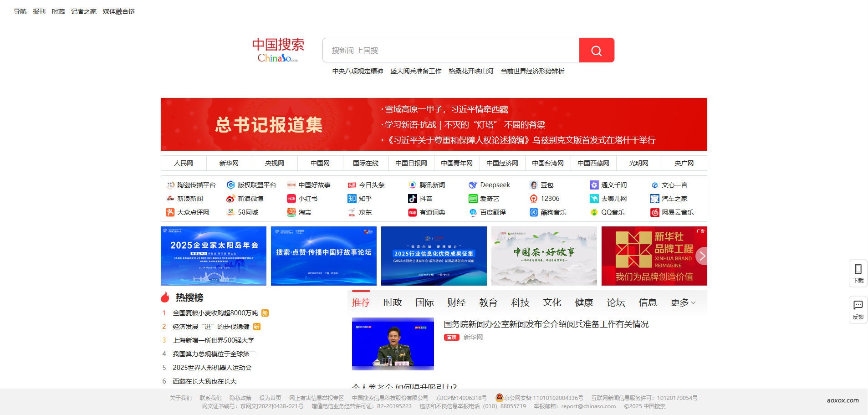Open Baidu Translate icon
Image resolution: width=868 pixels, height=415 pixels.
[473, 212]
